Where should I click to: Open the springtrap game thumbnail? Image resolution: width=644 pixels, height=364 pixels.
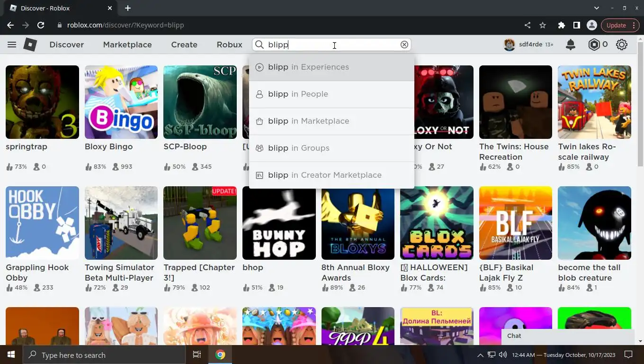point(42,102)
